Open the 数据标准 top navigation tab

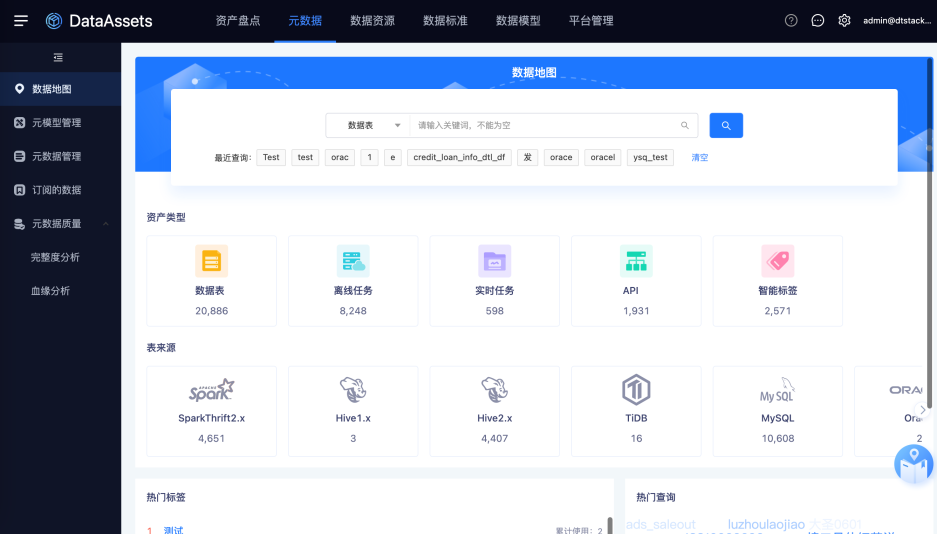445,21
